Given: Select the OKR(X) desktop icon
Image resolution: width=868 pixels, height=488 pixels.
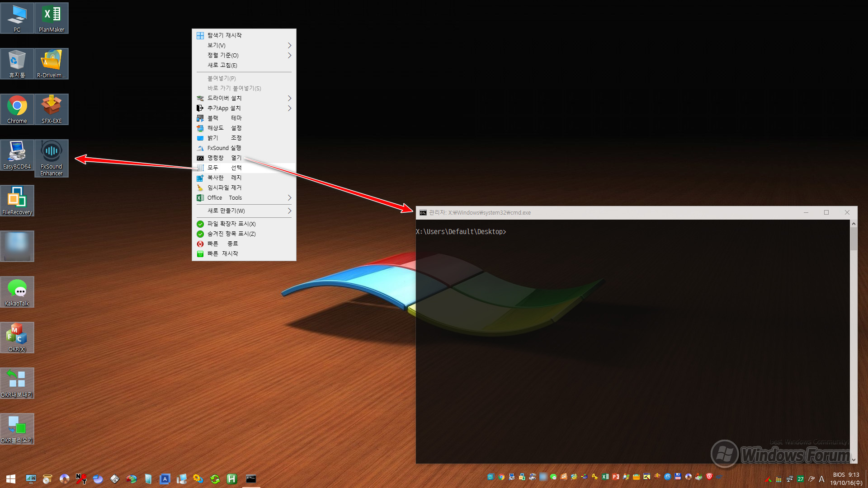Looking at the screenshot, I should click(x=17, y=338).
